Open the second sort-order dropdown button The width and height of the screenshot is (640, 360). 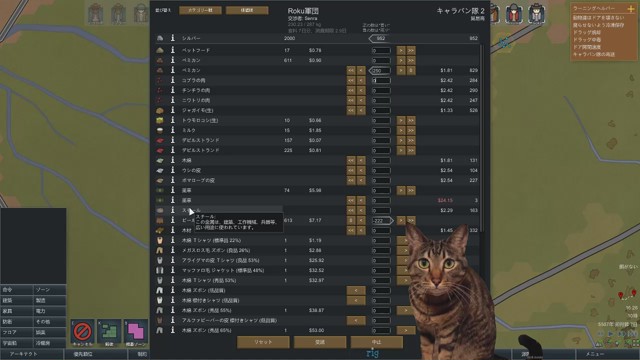pyautogui.click(x=247, y=10)
